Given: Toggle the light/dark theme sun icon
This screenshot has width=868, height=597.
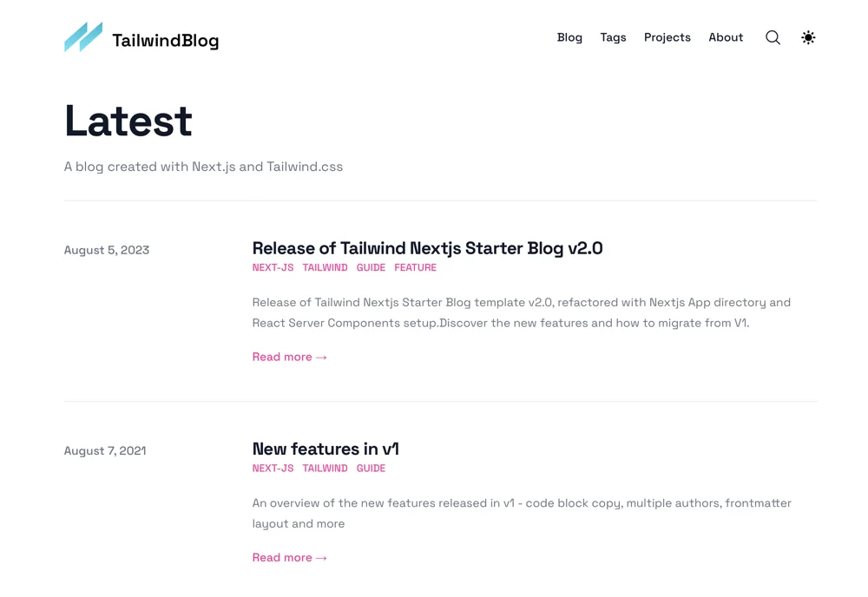Looking at the screenshot, I should tap(808, 37).
